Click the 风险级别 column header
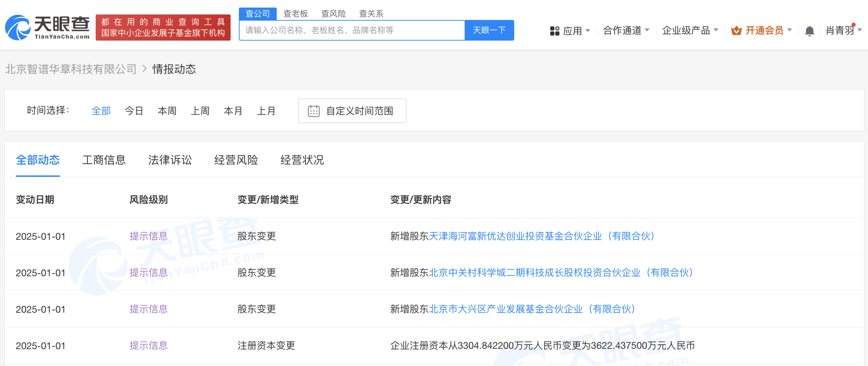 [148, 200]
